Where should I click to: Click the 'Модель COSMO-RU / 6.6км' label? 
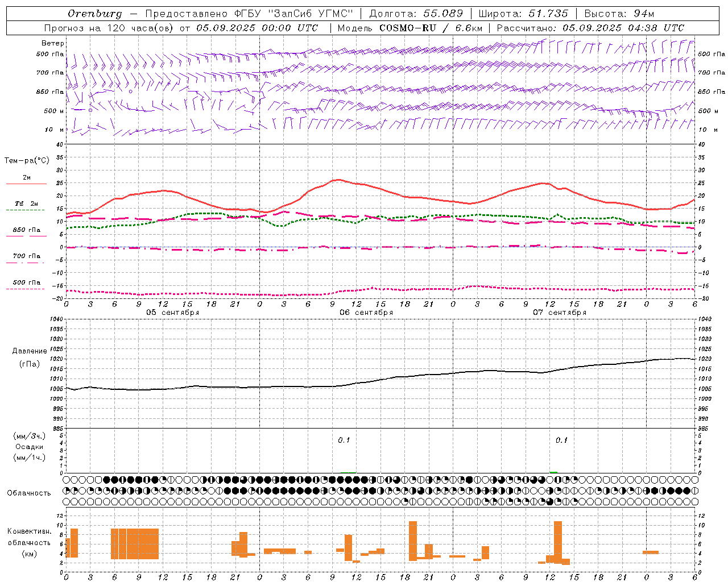point(410,28)
